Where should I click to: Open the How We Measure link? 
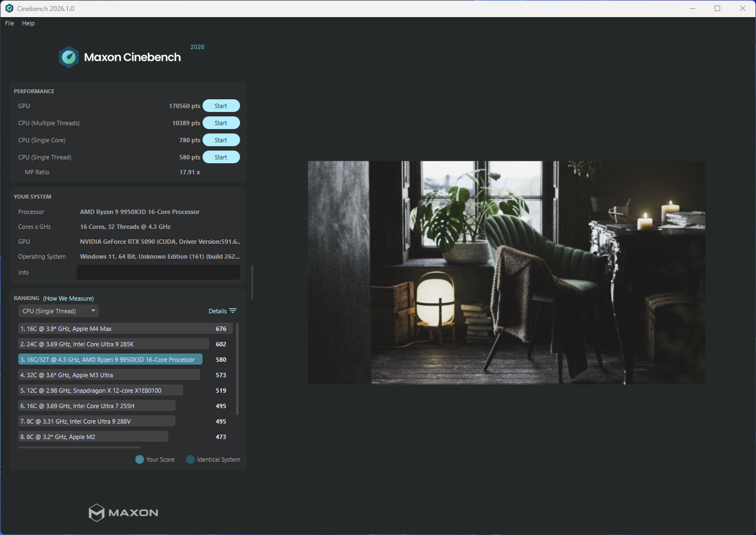point(68,298)
